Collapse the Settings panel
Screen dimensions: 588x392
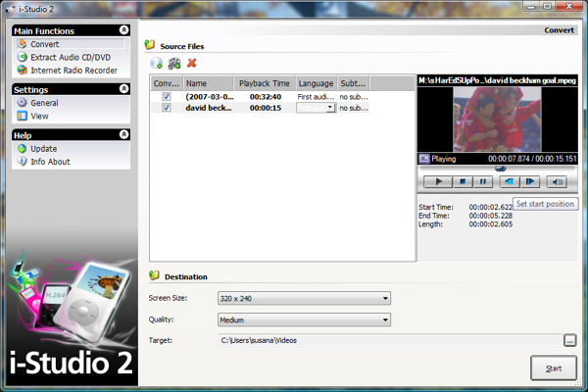click(123, 89)
